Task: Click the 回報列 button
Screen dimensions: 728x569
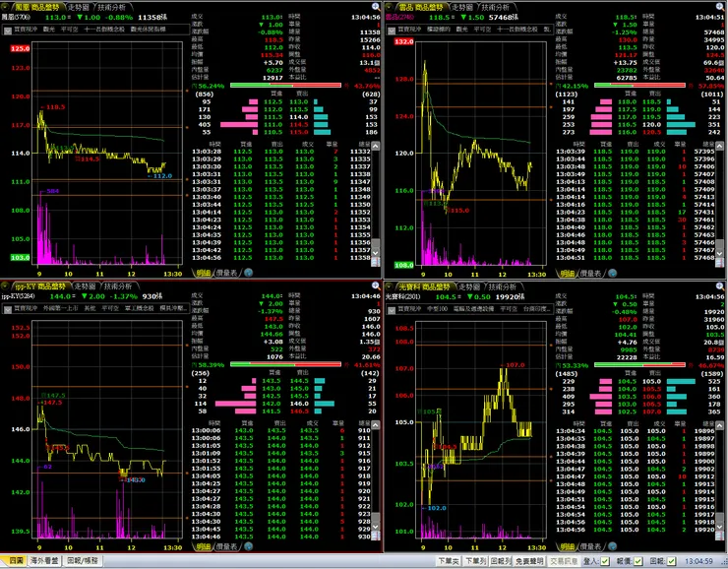Action: (x=501, y=561)
